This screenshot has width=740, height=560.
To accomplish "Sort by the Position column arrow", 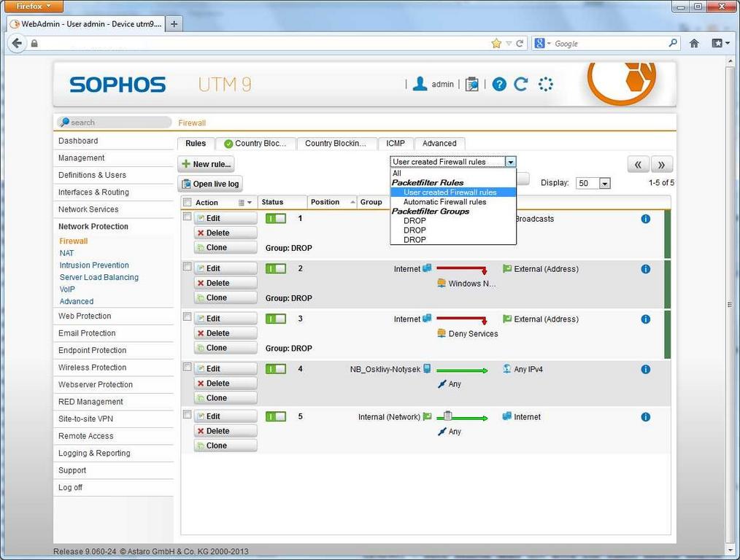I will click(x=352, y=202).
